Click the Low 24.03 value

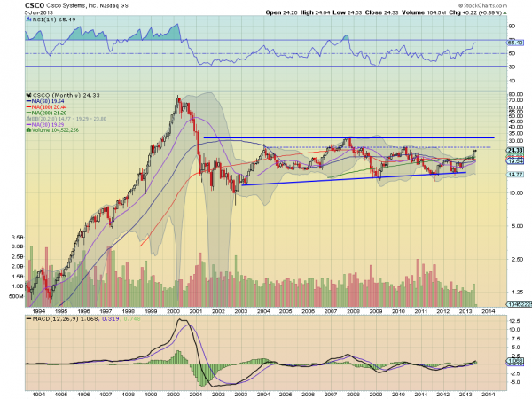(348, 12)
